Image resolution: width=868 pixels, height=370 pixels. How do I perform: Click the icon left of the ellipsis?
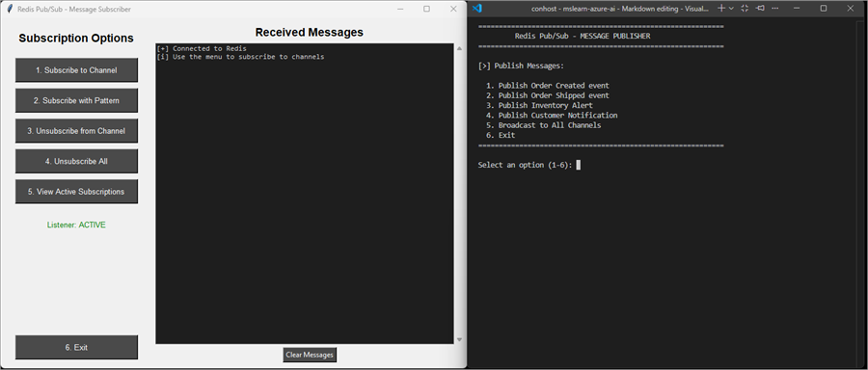tap(760, 9)
